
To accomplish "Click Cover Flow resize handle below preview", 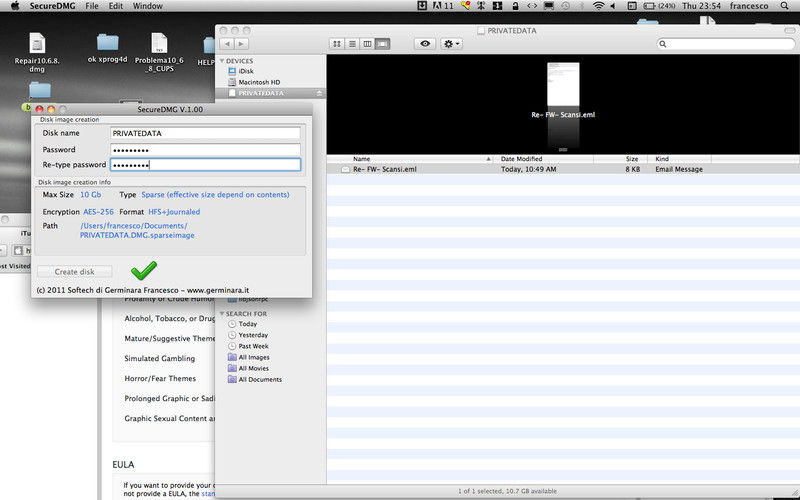I will pos(563,150).
